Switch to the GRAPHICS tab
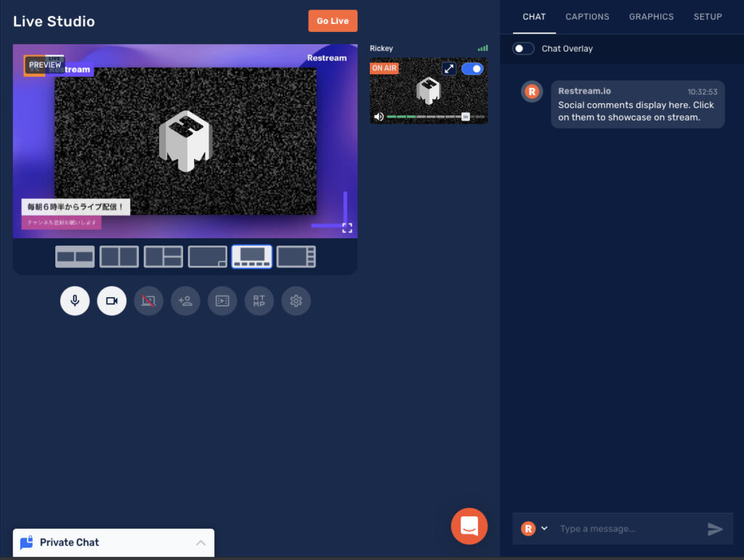 [x=652, y=17]
